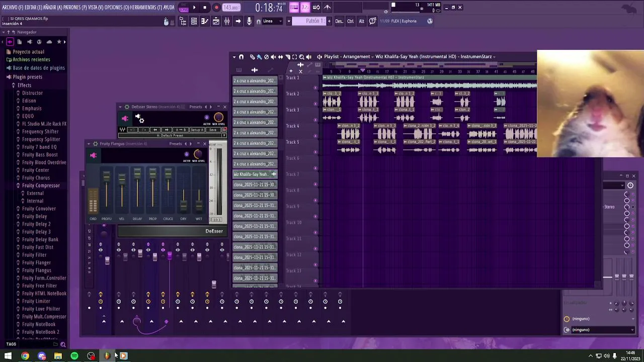
Task: Start playback with the Play button
Action: tap(194, 8)
